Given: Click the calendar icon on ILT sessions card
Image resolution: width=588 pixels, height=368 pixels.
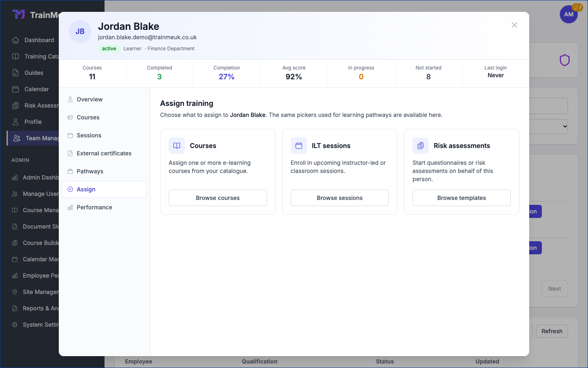Looking at the screenshot, I should (299, 146).
